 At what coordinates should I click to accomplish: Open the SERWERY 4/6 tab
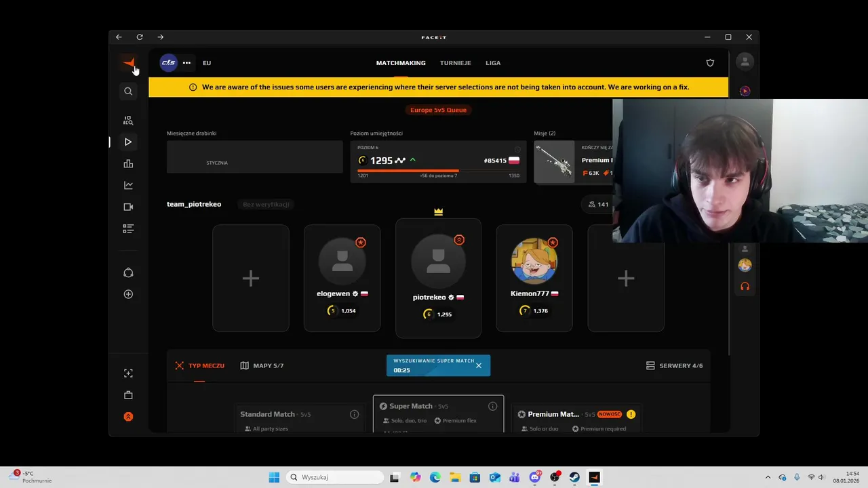pyautogui.click(x=674, y=366)
